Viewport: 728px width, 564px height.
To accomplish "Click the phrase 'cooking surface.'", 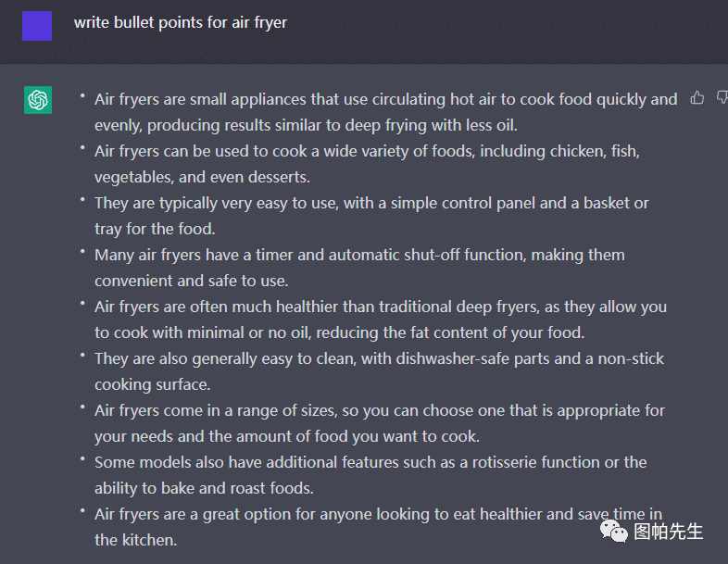I will [152, 384].
